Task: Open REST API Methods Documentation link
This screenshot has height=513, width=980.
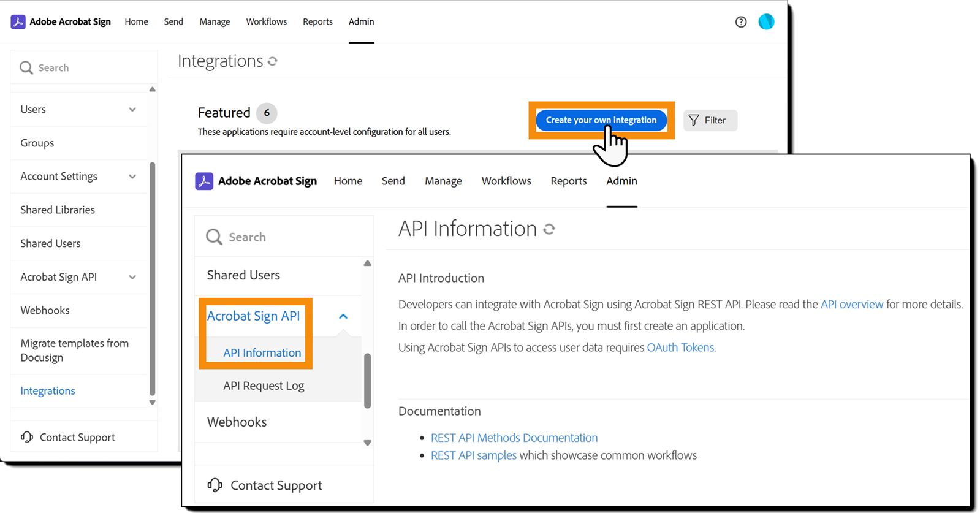Action: tap(514, 438)
